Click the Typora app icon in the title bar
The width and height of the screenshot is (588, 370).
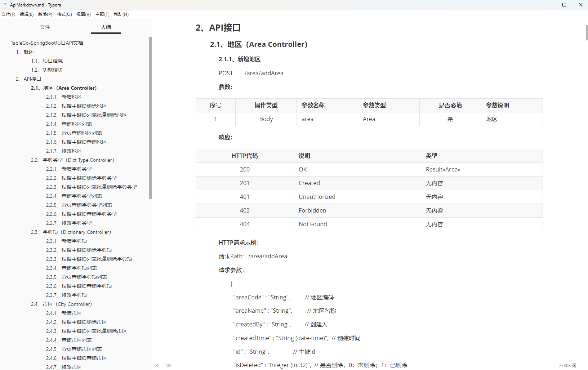tap(5, 5)
